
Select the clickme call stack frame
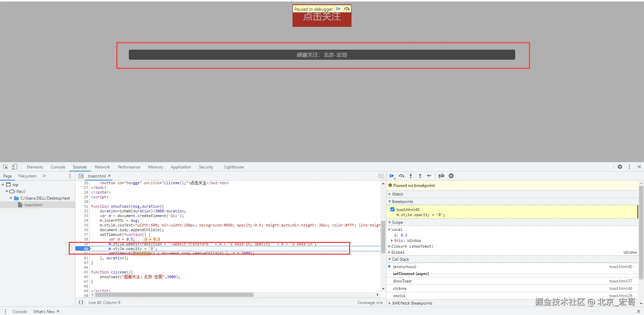click(399, 288)
